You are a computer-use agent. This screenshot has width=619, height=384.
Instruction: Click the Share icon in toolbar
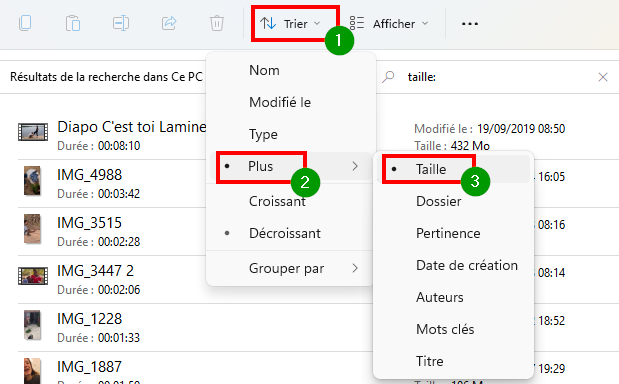click(x=169, y=23)
